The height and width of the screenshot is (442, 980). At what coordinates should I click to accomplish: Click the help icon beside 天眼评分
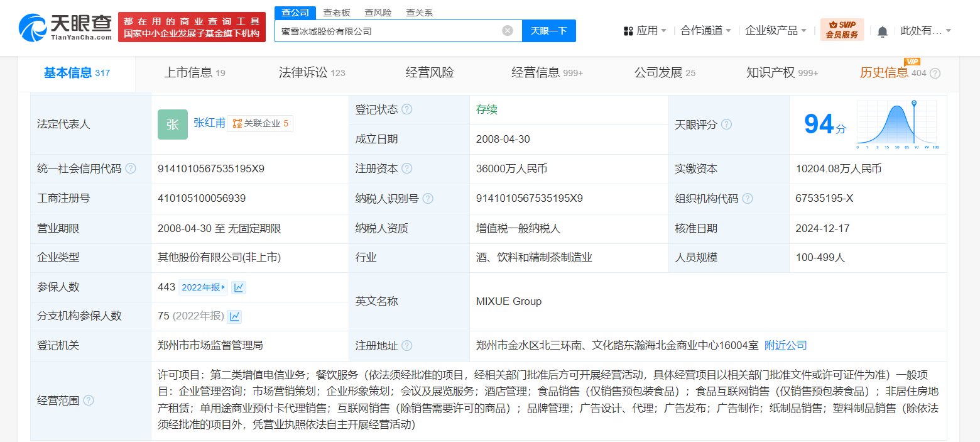pos(726,124)
